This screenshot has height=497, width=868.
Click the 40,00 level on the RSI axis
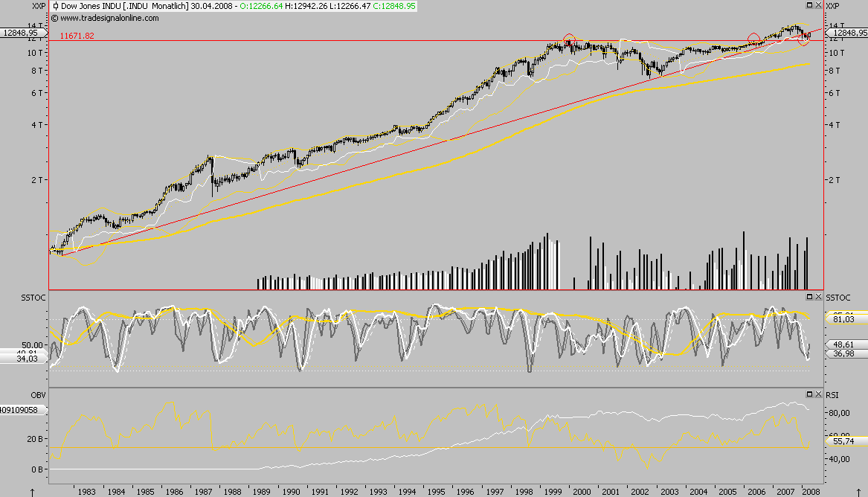click(x=839, y=459)
